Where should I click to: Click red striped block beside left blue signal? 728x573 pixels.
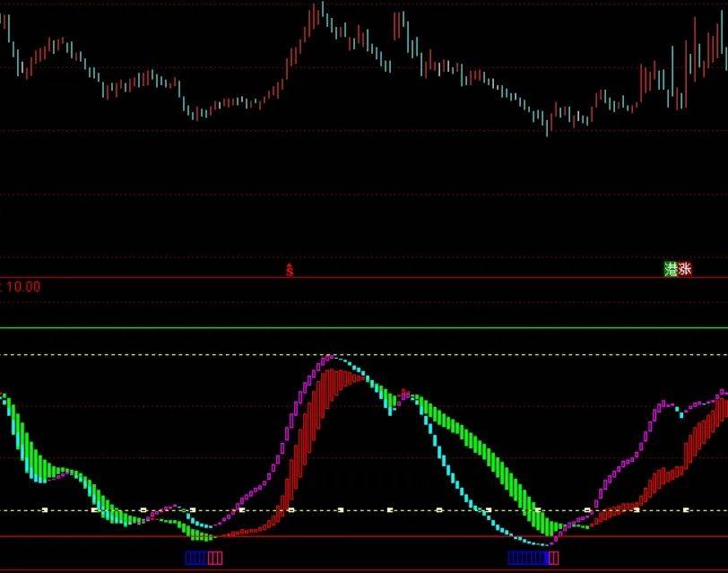[215, 558]
